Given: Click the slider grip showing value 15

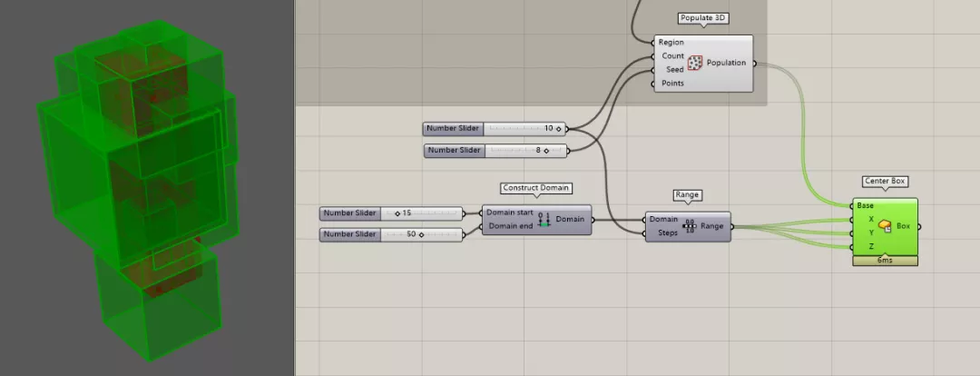Looking at the screenshot, I should 397,213.
